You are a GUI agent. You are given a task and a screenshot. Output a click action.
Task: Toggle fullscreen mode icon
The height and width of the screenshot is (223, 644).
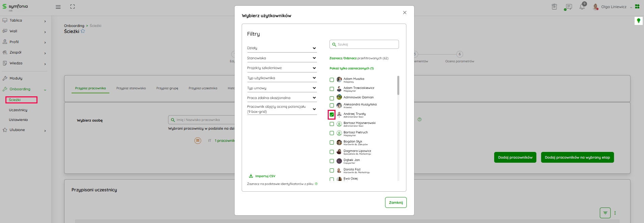click(x=73, y=7)
